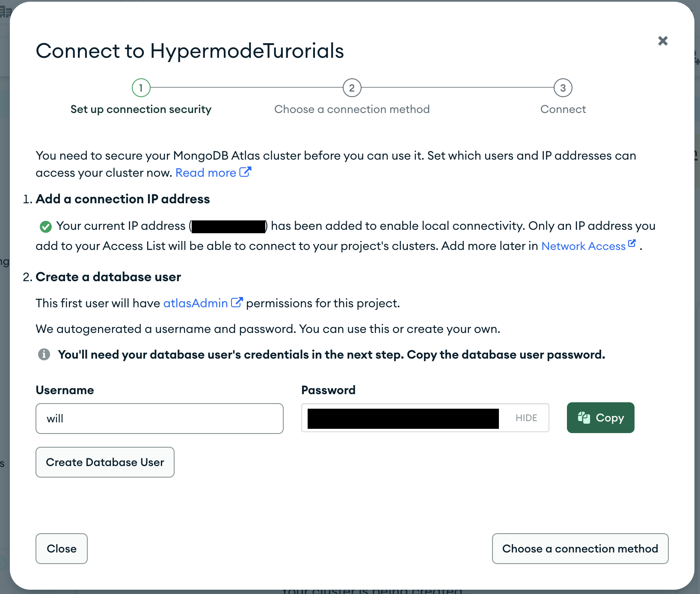Select step 3 Connect

coord(563,88)
